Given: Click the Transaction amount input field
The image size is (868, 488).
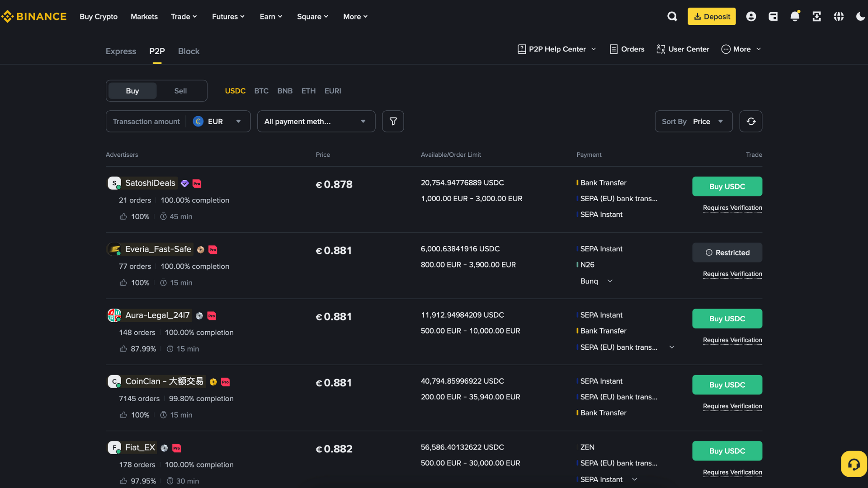Looking at the screenshot, I should 146,121.
